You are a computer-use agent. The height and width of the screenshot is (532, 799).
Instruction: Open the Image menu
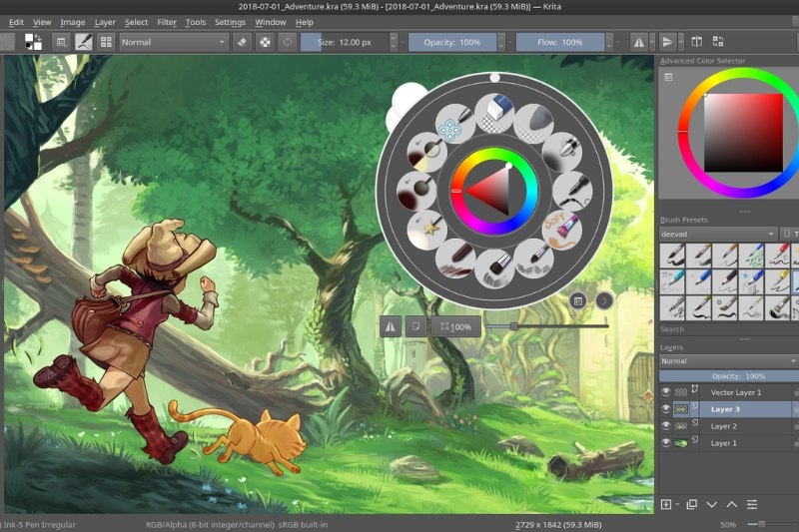pos(72,22)
